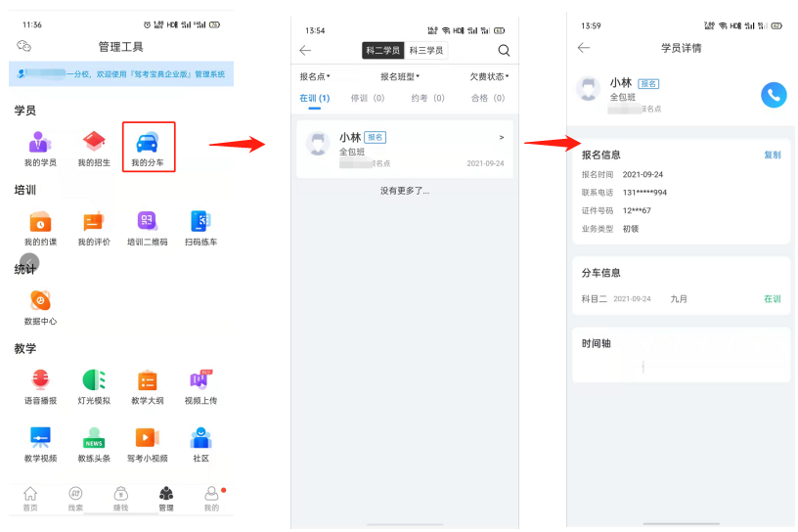Open 小林 student card in list
This screenshot has width=798, height=532.
coord(405,150)
